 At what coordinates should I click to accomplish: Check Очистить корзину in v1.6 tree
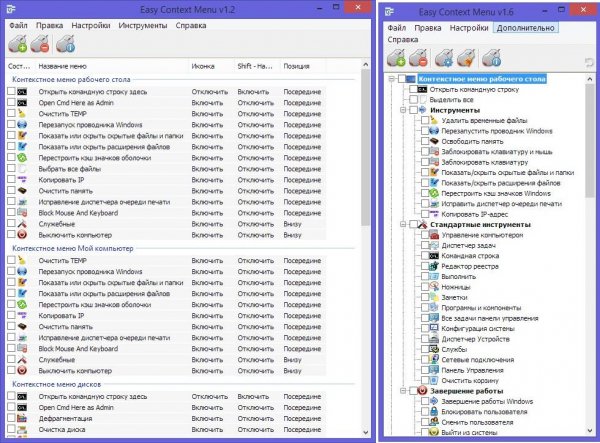tap(425, 380)
